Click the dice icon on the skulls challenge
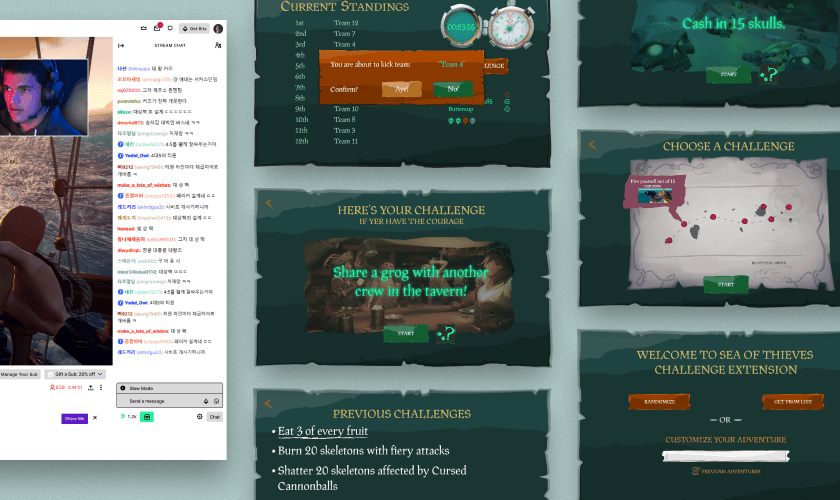Image resolution: width=840 pixels, height=500 pixels. (x=769, y=75)
